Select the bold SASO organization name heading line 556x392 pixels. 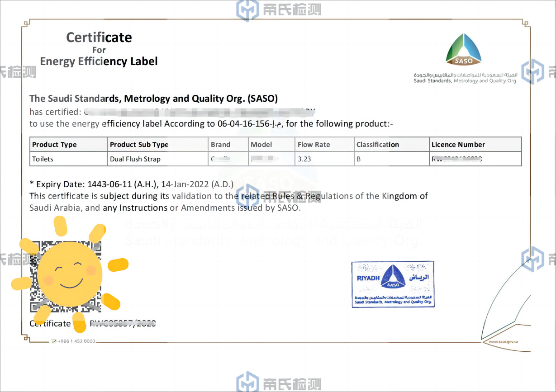point(154,99)
